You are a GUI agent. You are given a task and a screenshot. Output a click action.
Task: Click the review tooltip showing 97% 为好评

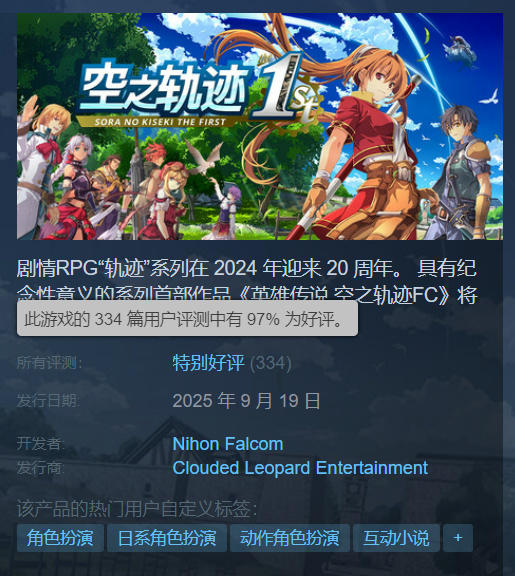(x=187, y=318)
